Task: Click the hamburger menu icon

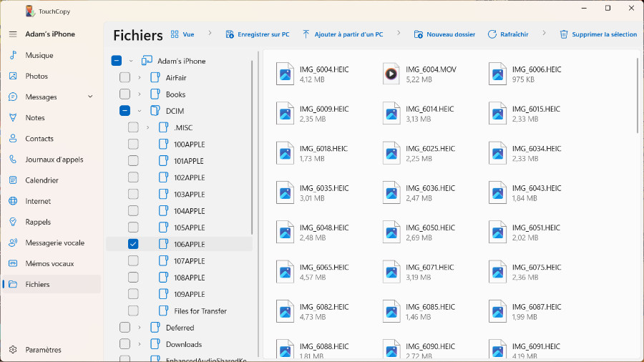Action: pyautogui.click(x=13, y=34)
